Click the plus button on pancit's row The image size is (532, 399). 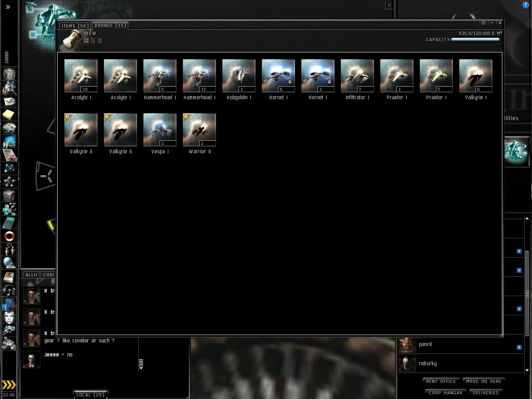(519, 347)
